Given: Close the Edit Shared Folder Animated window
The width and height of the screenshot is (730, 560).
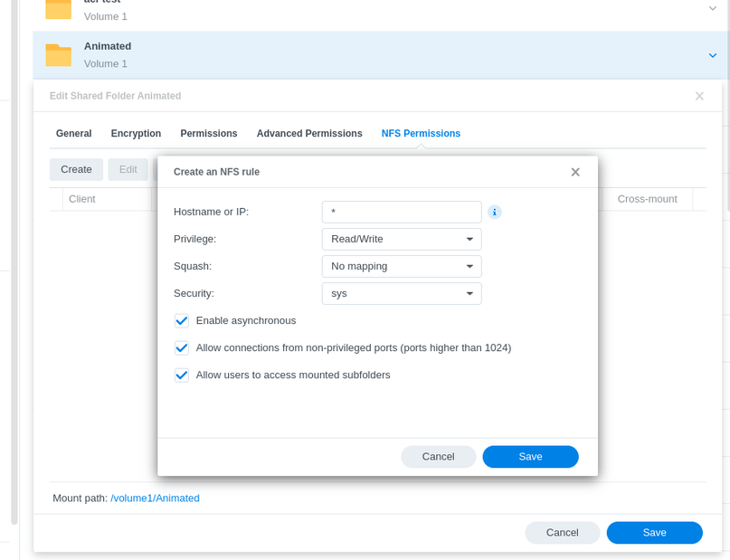Looking at the screenshot, I should coord(699,96).
